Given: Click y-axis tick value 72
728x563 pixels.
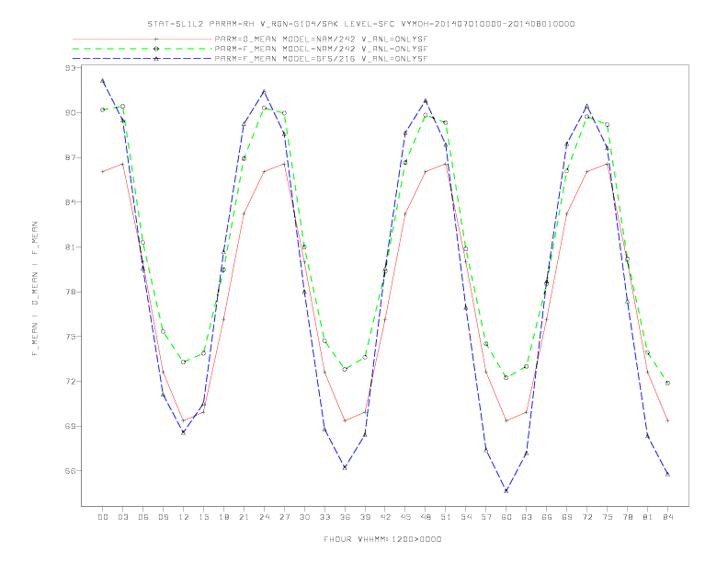Looking at the screenshot, I should (70, 382).
